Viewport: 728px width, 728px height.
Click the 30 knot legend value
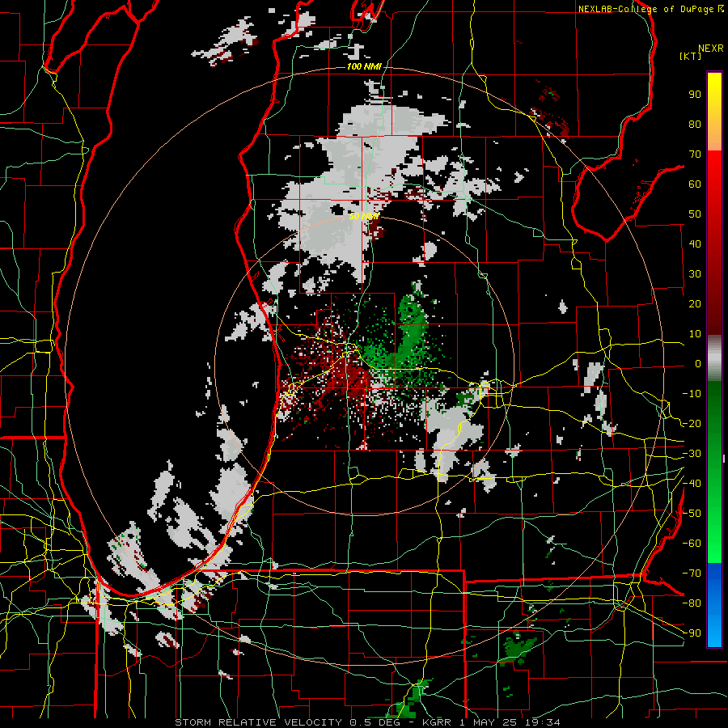[x=695, y=274]
